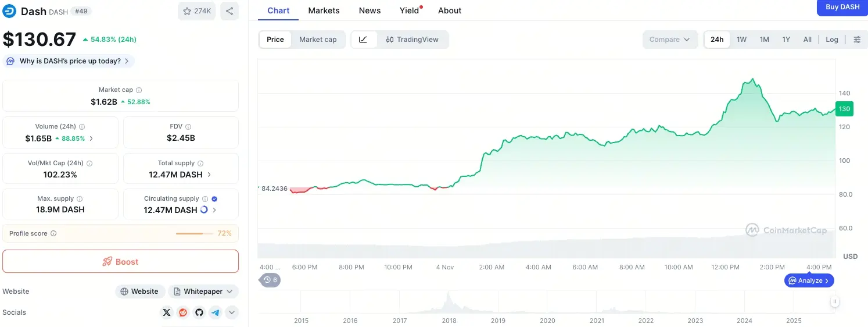The height and width of the screenshot is (327, 868).
Task: Expand Volume (24h) details chevron
Action: pyautogui.click(x=91, y=138)
